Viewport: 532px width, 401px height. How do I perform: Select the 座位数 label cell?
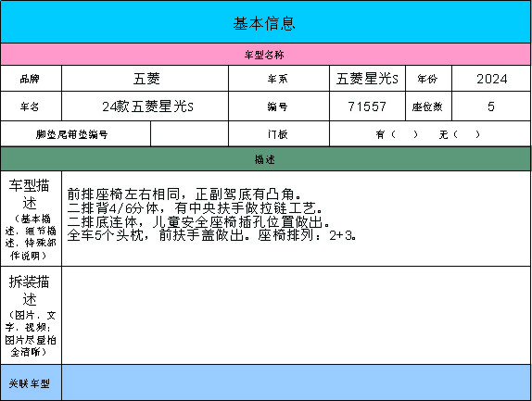click(x=428, y=107)
